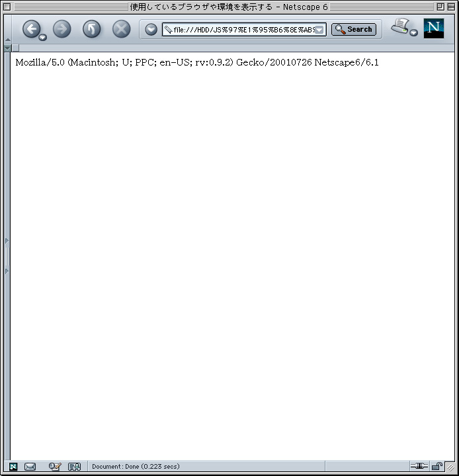Expand the URL bar history dropdown arrow

pyautogui.click(x=319, y=30)
